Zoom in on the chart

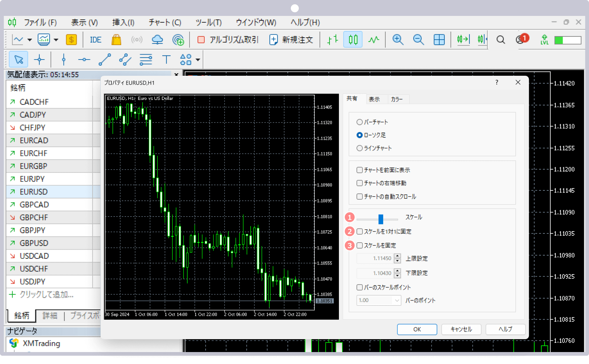[398, 40]
